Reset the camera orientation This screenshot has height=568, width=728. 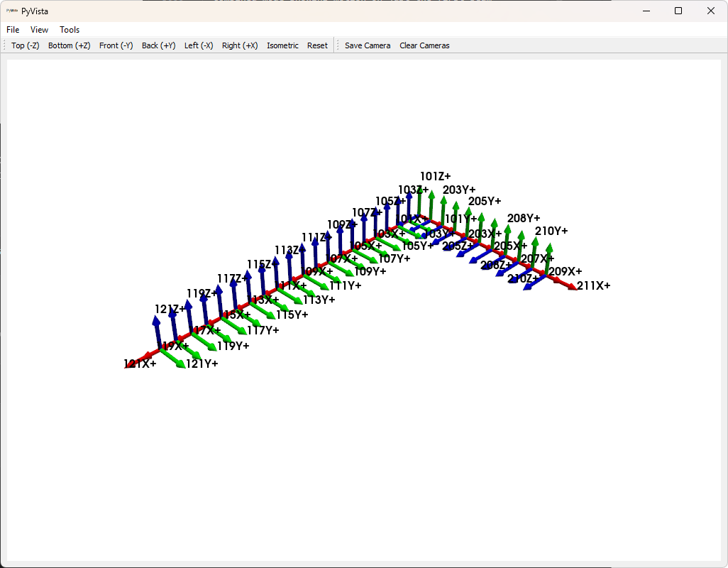[x=317, y=45]
